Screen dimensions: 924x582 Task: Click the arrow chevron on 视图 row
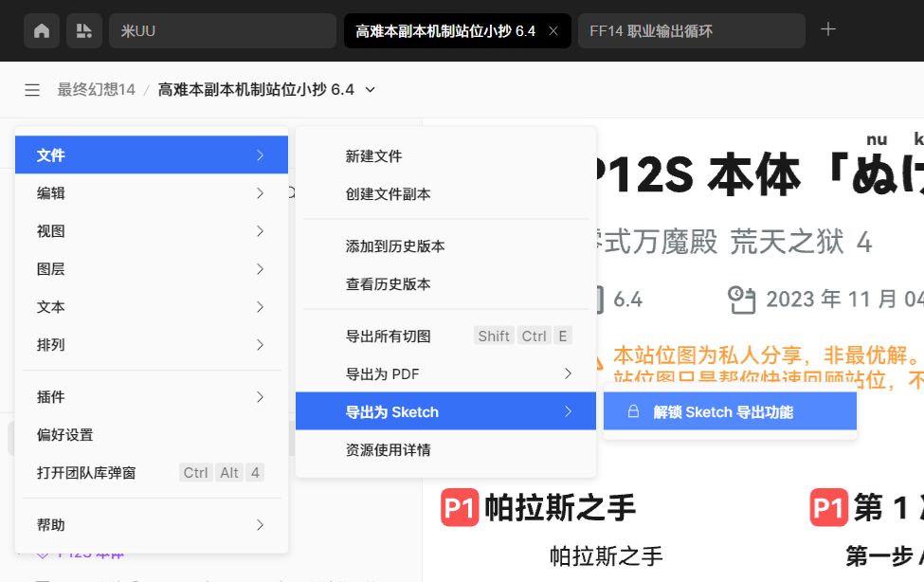[x=260, y=231]
